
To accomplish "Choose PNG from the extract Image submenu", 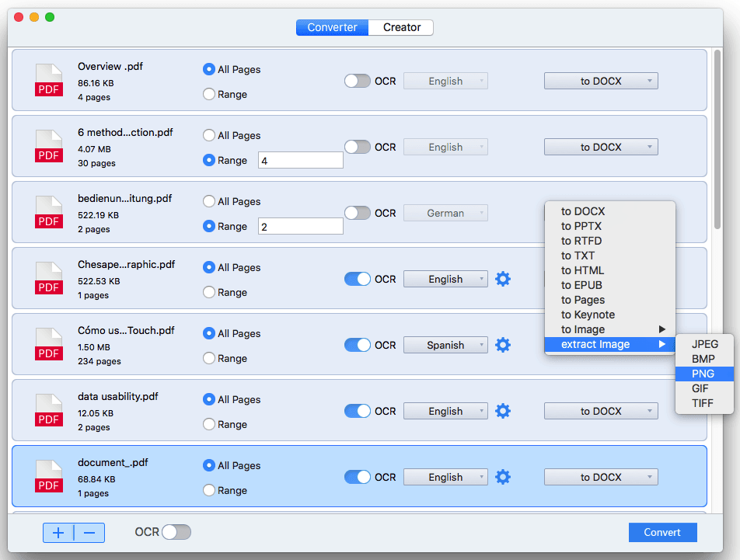I will pyautogui.click(x=703, y=374).
